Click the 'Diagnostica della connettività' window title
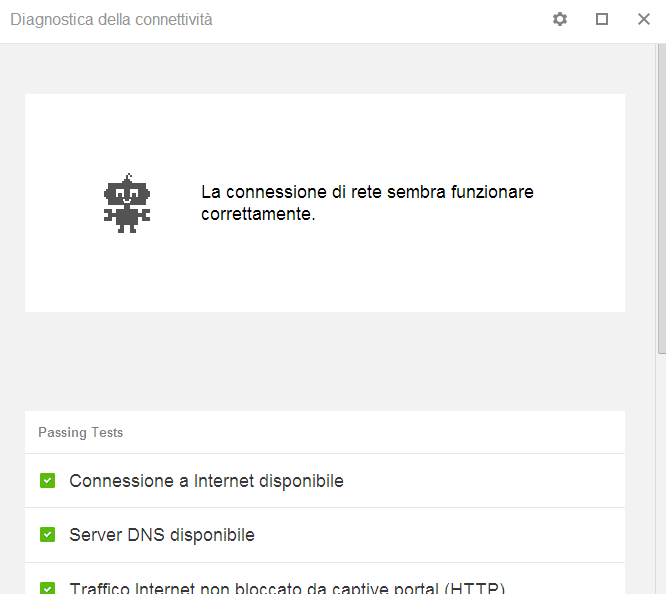The width and height of the screenshot is (666, 594). (x=111, y=20)
